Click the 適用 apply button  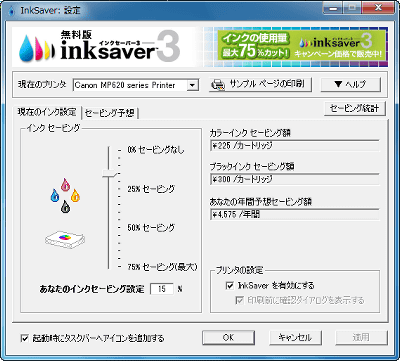(x=361, y=337)
